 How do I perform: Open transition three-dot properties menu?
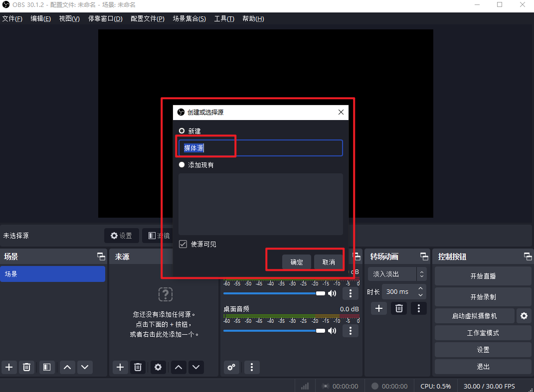[419, 308]
